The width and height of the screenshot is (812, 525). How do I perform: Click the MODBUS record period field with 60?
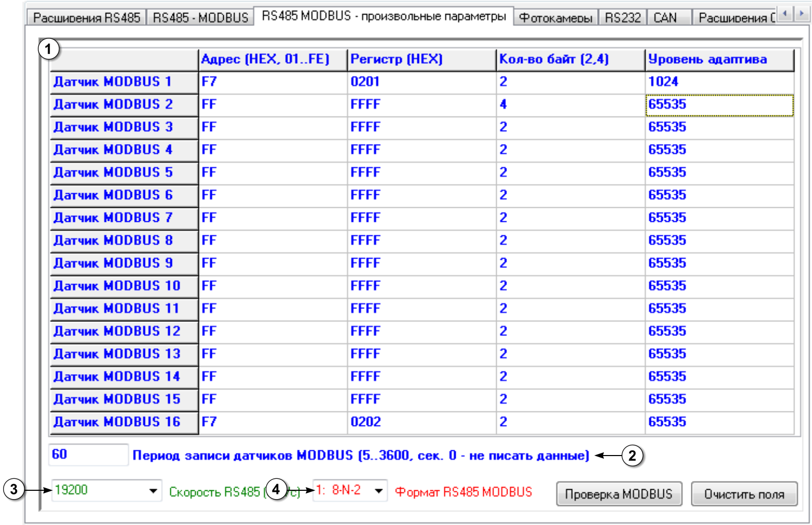point(88,455)
